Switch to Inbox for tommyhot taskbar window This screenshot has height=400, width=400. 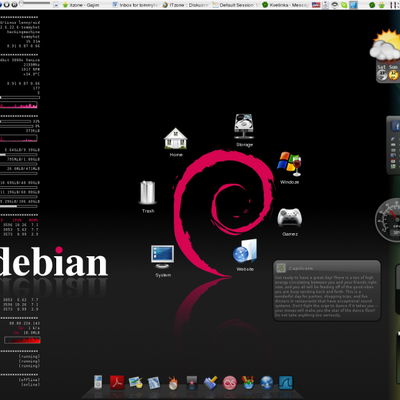point(135,5)
